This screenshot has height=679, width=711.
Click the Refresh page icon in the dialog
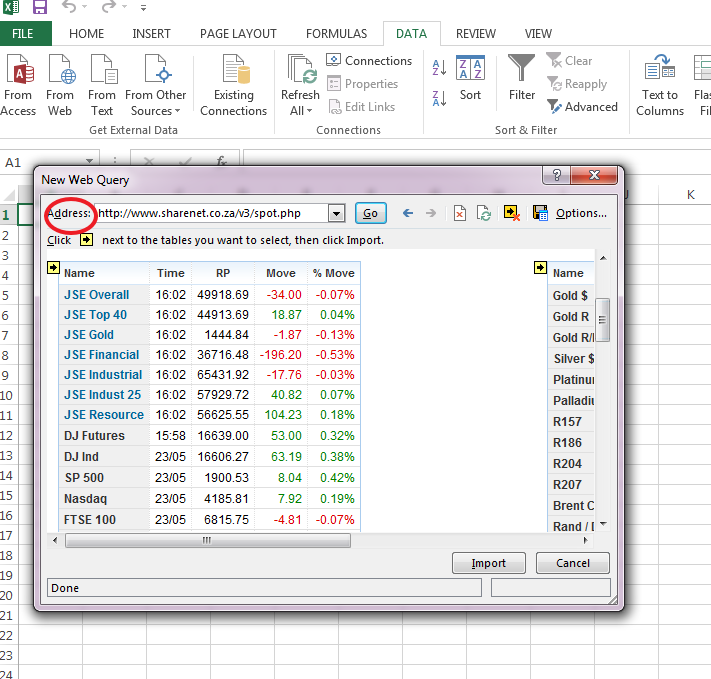coord(484,213)
